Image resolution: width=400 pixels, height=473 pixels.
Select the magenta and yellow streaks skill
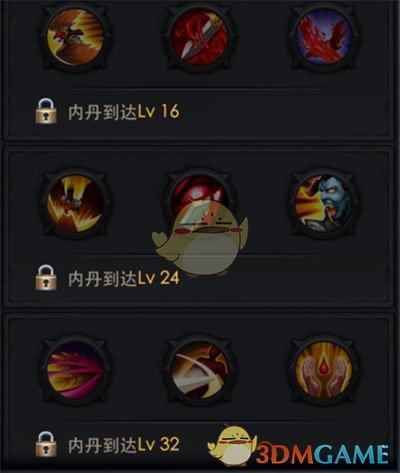point(75,370)
